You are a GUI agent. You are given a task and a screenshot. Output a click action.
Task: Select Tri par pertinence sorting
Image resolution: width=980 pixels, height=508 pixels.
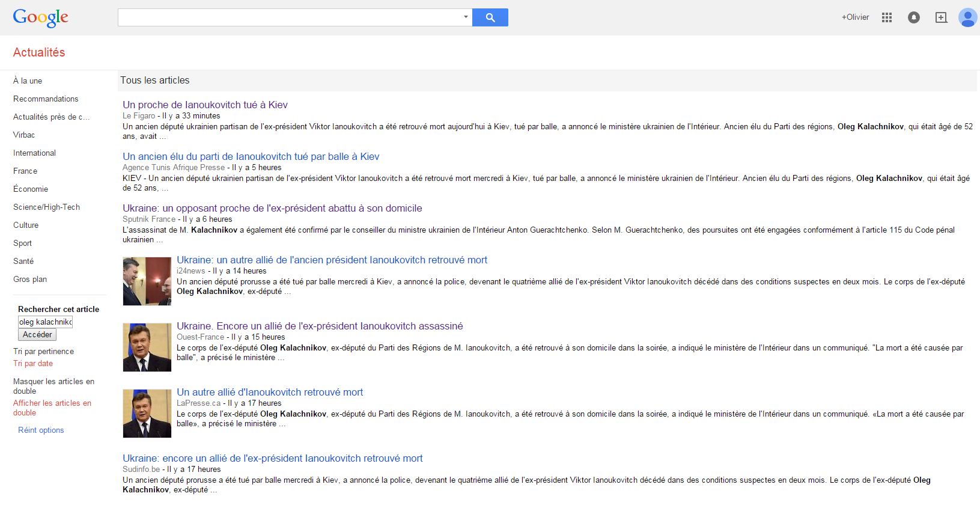click(43, 351)
